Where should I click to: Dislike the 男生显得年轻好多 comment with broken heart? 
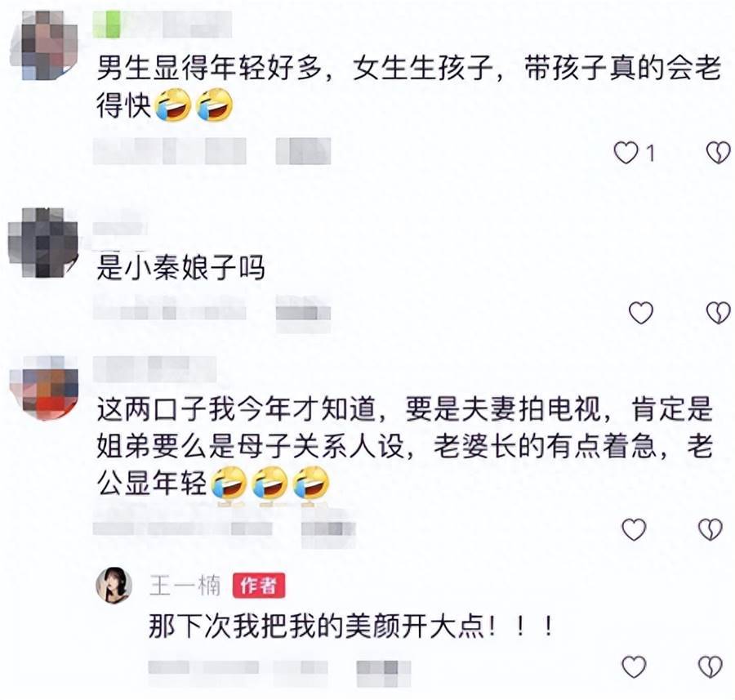(718, 153)
